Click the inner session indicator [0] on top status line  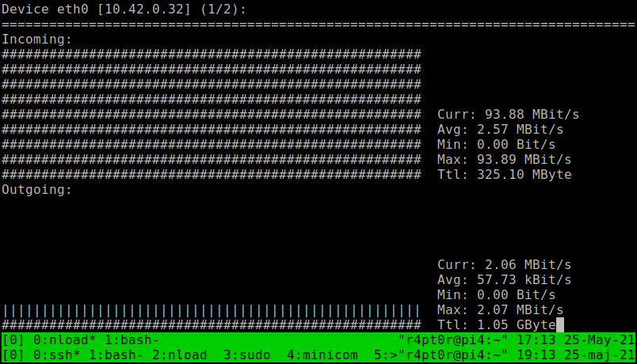13,340
